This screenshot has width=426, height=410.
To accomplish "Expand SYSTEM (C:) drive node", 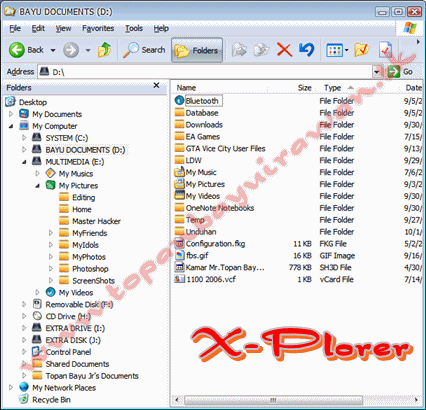I will [24, 138].
